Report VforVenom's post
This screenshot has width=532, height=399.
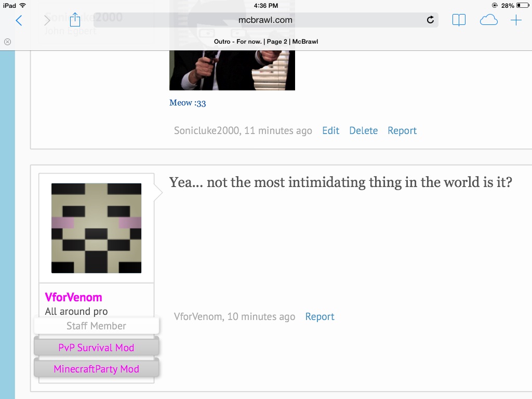[320, 316]
